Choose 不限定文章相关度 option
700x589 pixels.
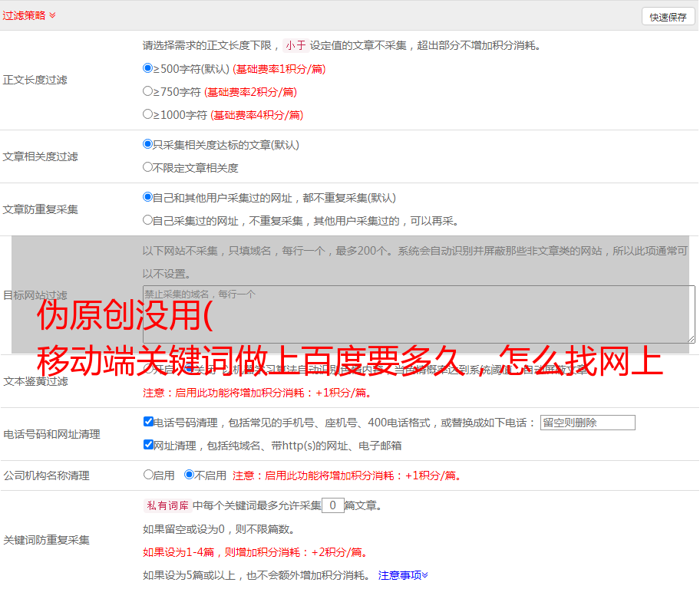click(148, 167)
